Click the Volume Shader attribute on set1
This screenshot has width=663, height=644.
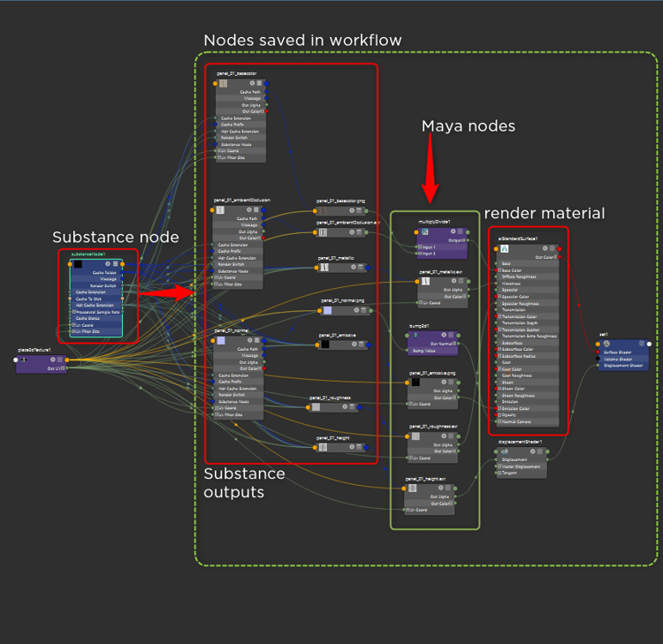point(618,359)
